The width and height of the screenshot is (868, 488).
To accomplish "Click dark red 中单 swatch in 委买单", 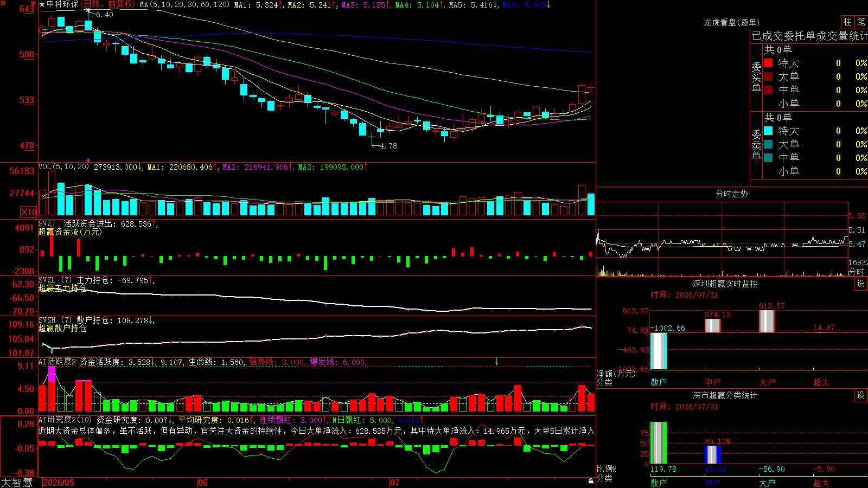I will coord(768,90).
